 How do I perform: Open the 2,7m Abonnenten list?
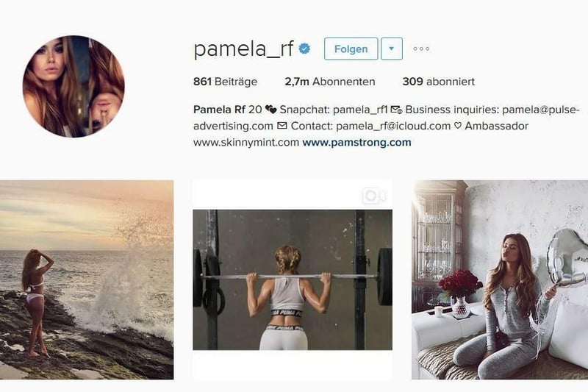[329, 82]
